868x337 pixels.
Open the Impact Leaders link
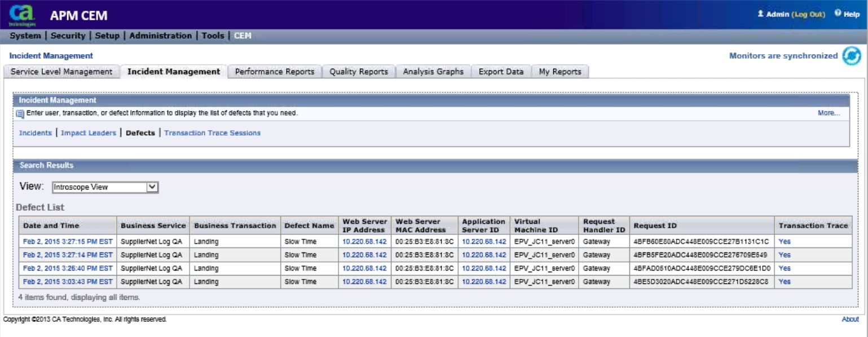pyautogui.click(x=89, y=133)
